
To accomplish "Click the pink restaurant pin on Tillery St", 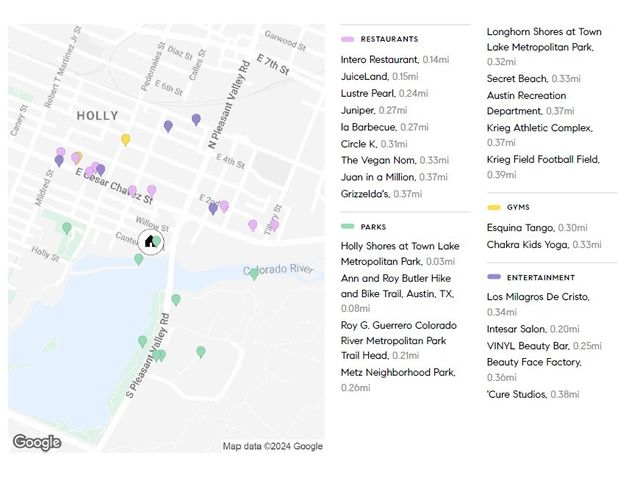I will pyautogui.click(x=275, y=226).
